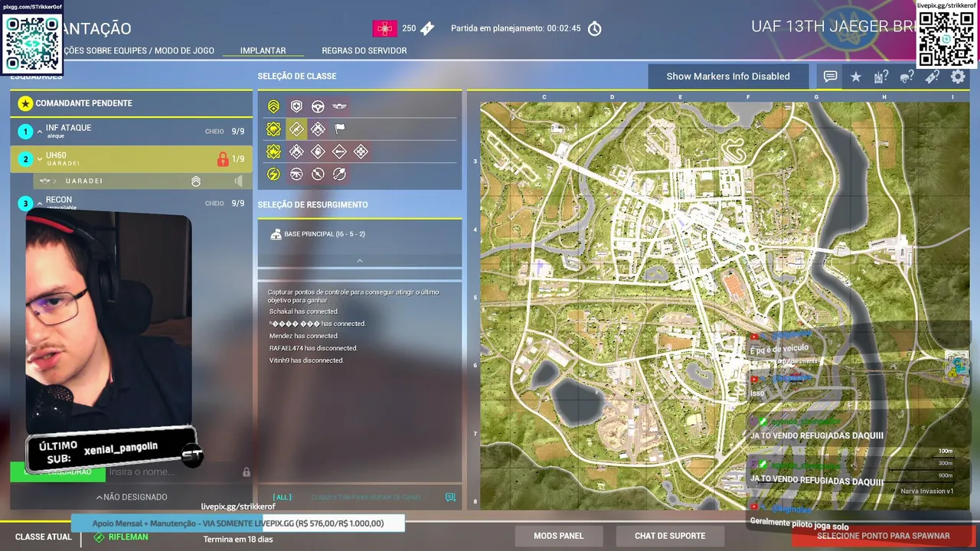Choose the Medic class icon
Image resolution: width=980 pixels, height=551 pixels.
pos(296,106)
